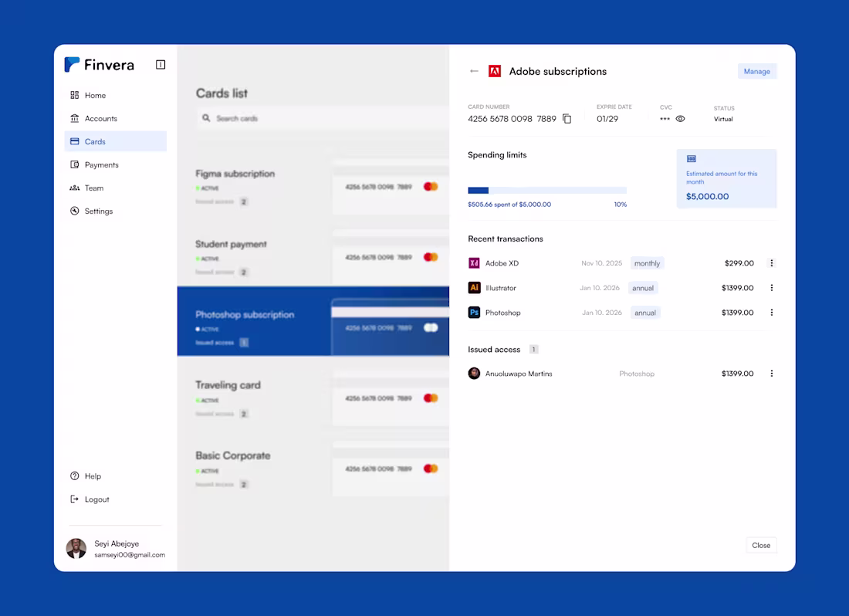Select the Photoshop subscription card row
This screenshot has height=616, width=849.
(313, 321)
